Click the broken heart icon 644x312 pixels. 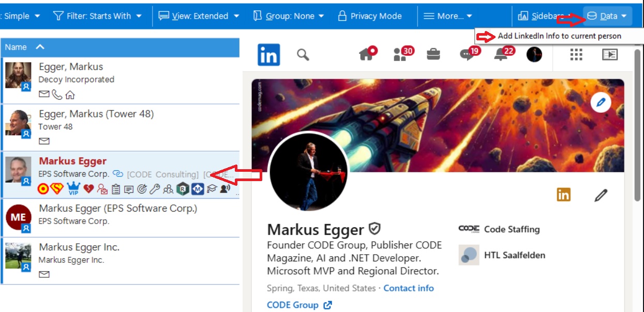point(88,189)
